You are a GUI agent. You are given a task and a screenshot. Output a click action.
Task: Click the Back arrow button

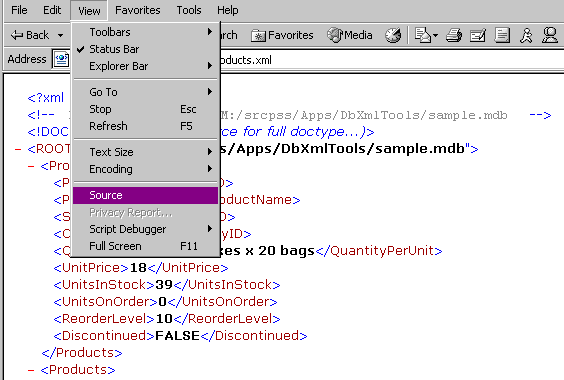pos(29,35)
